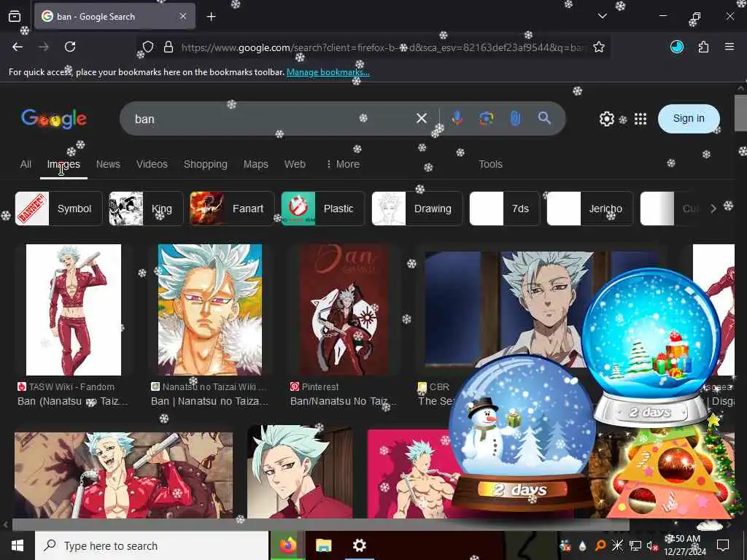Open the Firefox hamburger menu
Viewport: 747px width, 560px height.
click(x=729, y=47)
